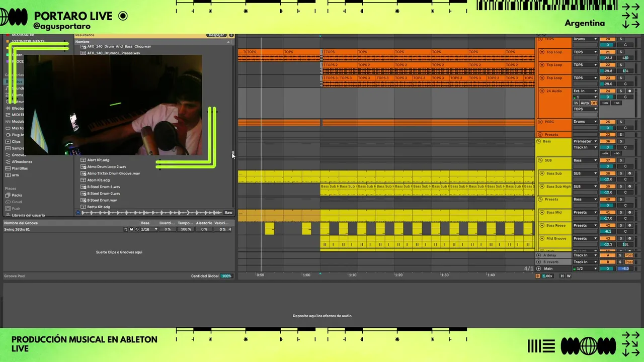Click the H height button
Viewport: 644px width, 362px height.
[x=562, y=276]
